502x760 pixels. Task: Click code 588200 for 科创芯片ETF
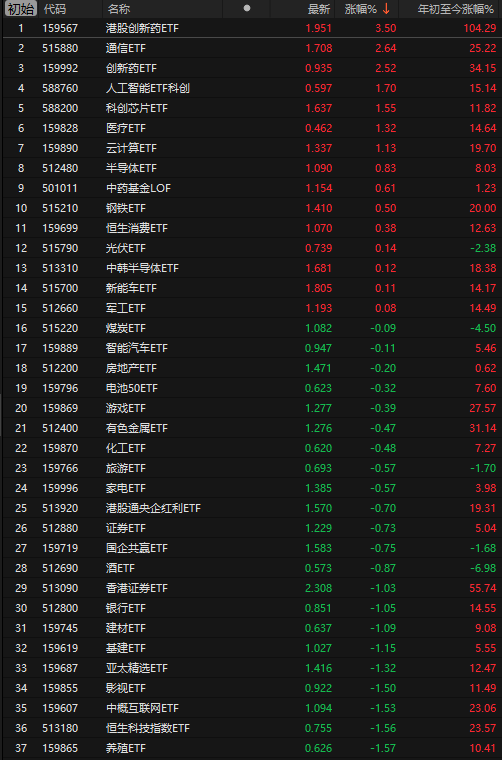[60, 108]
